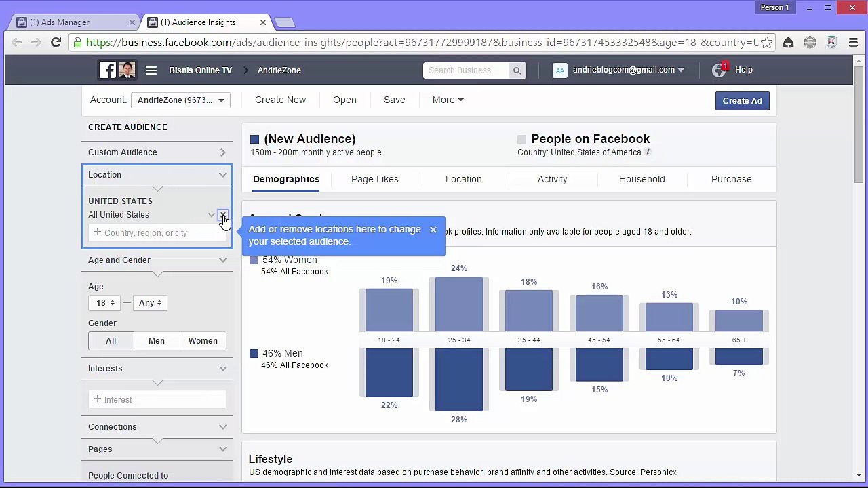Open the Activity tab
868x488 pixels.
[x=552, y=179]
